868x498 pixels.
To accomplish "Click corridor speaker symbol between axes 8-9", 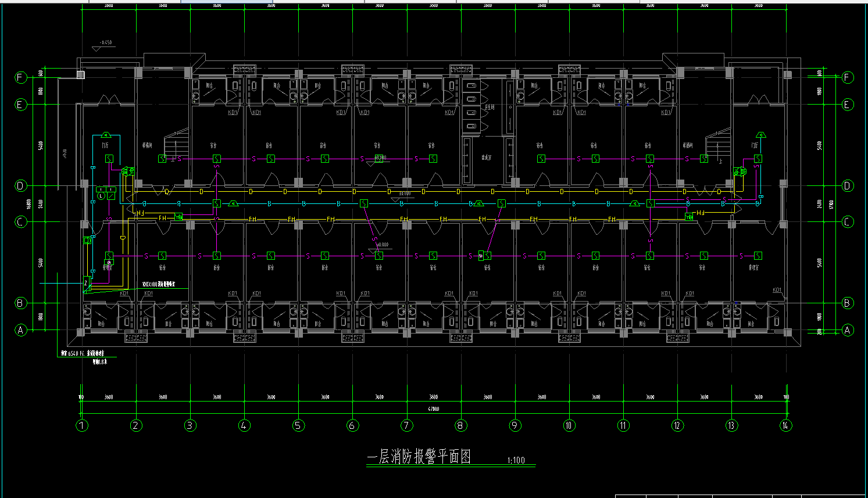I will 479,204.
